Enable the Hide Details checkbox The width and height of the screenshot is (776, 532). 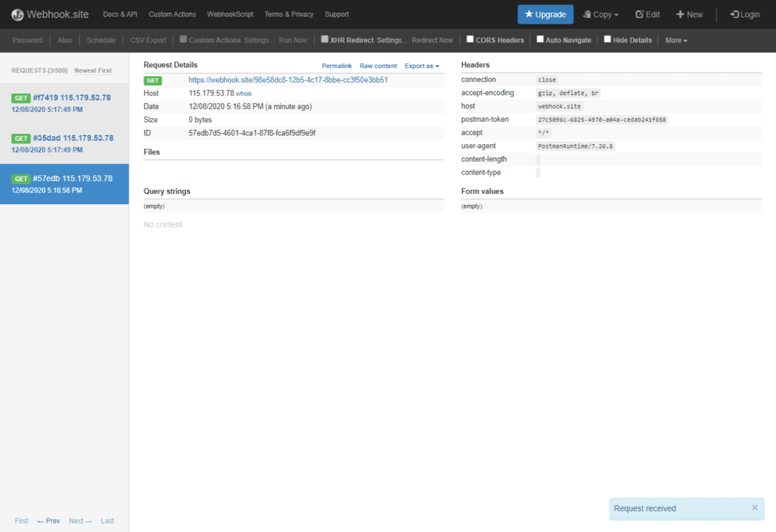(x=607, y=39)
